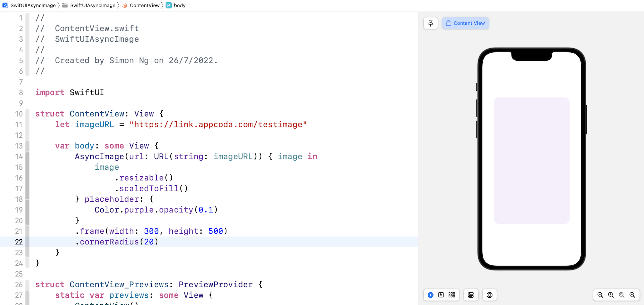Zoom in on the preview canvas

click(633, 295)
